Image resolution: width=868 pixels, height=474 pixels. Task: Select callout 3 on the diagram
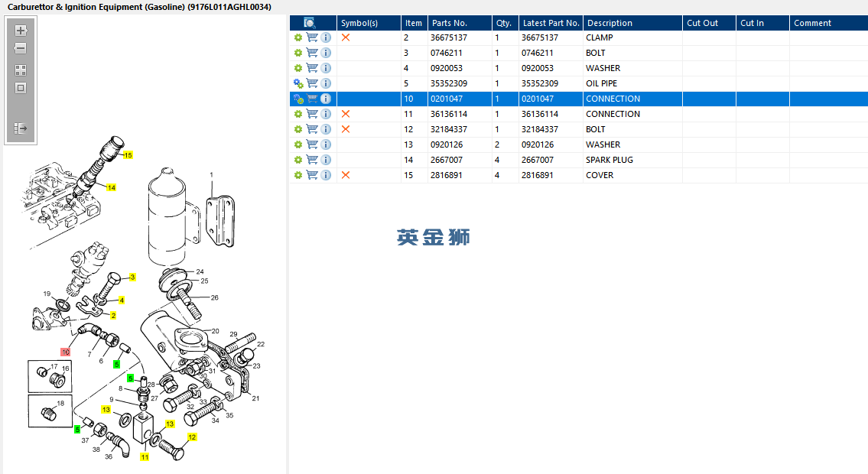[132, 277]
